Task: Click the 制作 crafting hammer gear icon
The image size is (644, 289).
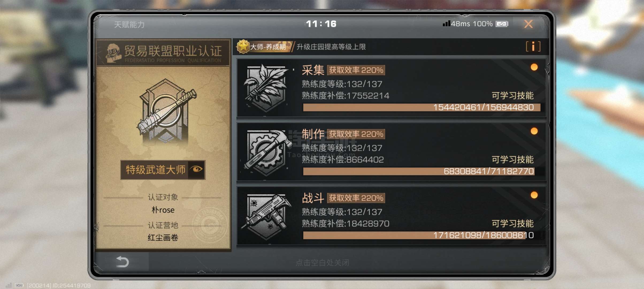Action: (267, 152)
